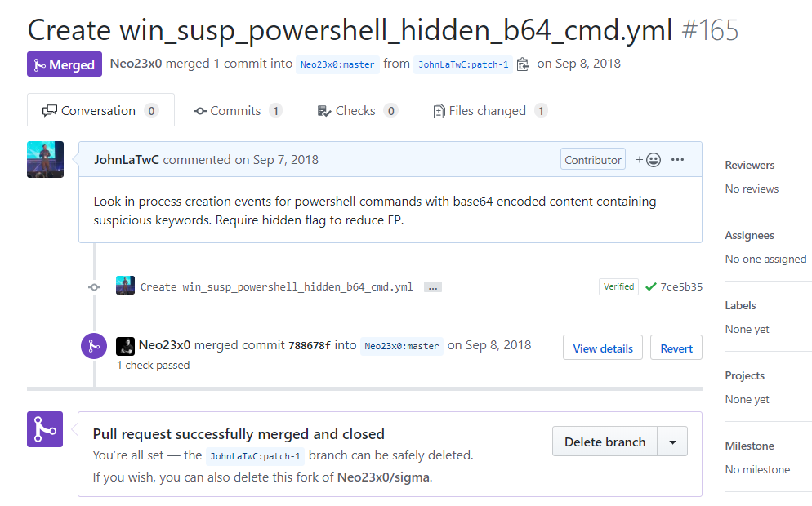
Task: Open the Checks tab
Action: pyautogui.click(x=357, y=111)
